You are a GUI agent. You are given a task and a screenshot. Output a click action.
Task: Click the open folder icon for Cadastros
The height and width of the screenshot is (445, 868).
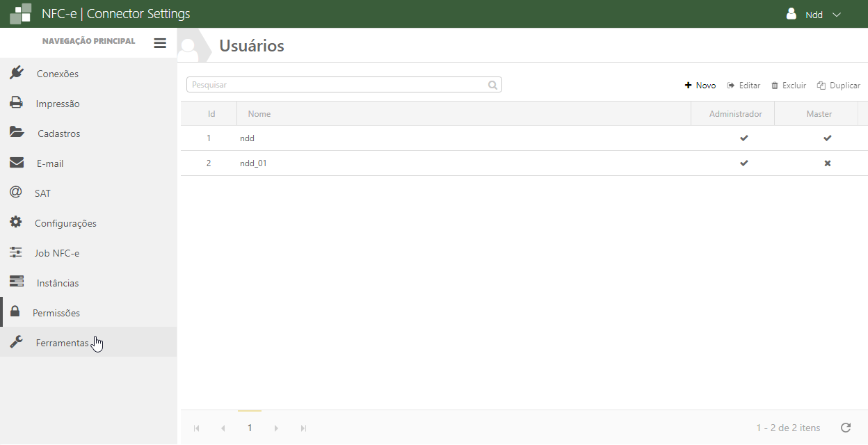coord(17,133)
